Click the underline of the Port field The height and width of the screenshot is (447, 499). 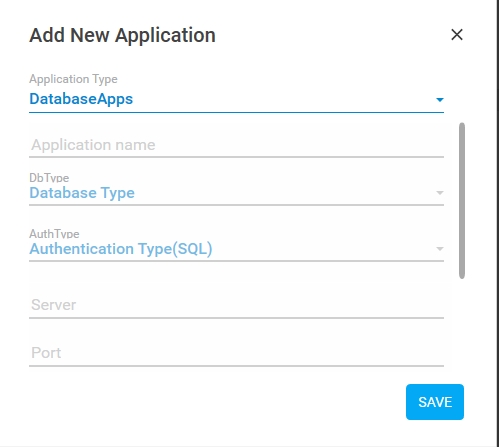[x=236, y=366]
